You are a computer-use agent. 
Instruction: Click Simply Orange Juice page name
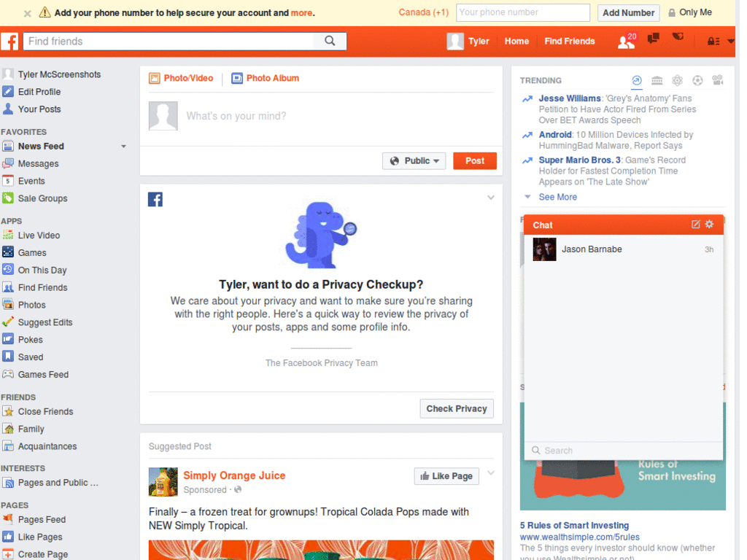tap(234, 475)
